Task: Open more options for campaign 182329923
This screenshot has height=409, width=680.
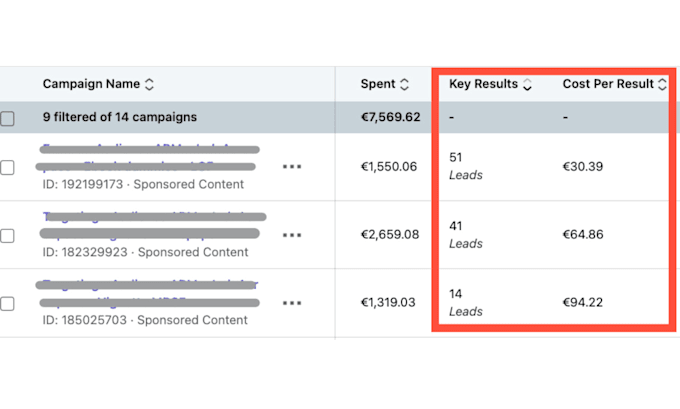Action: coord(292,235)
